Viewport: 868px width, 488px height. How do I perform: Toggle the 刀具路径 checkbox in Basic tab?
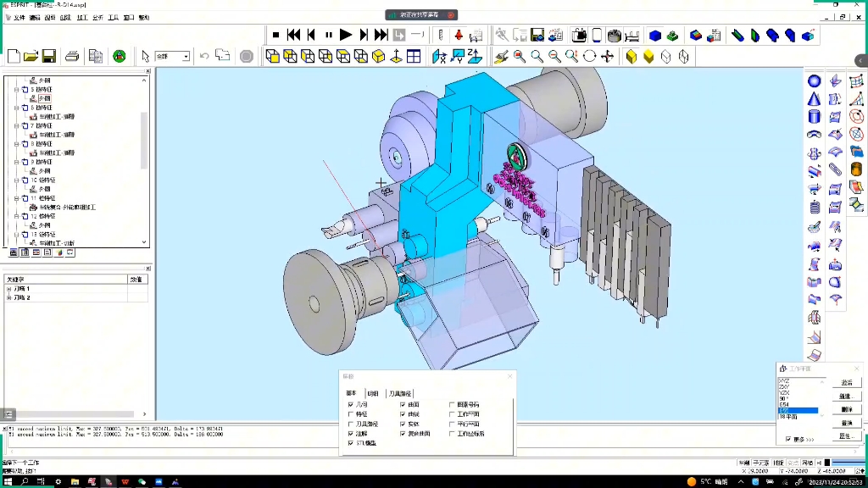(350, 424)
